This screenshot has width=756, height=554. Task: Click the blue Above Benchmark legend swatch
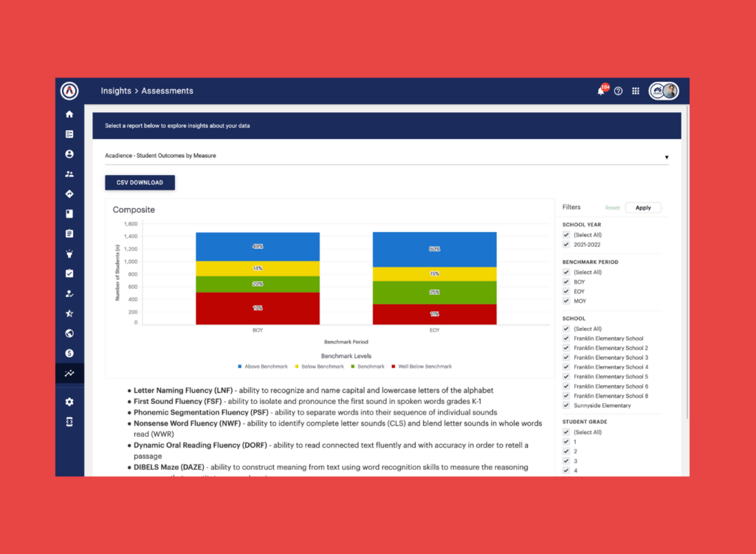point(240,367)
